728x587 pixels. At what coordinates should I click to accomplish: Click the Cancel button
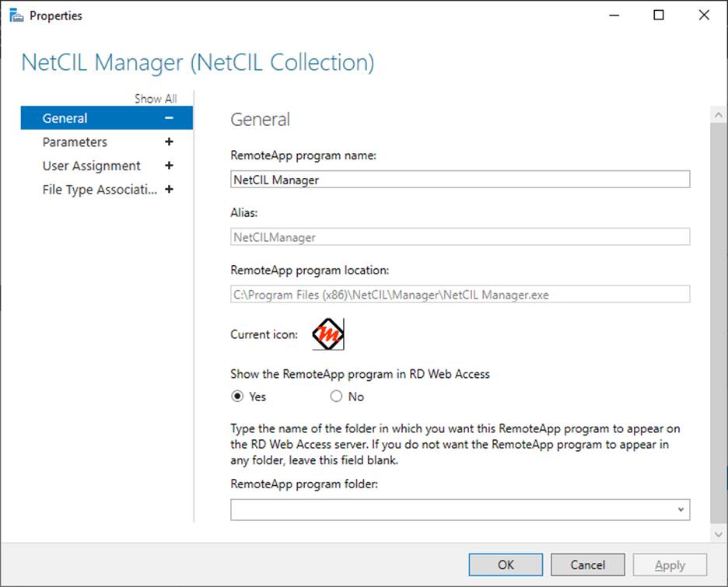pos(587,564)
